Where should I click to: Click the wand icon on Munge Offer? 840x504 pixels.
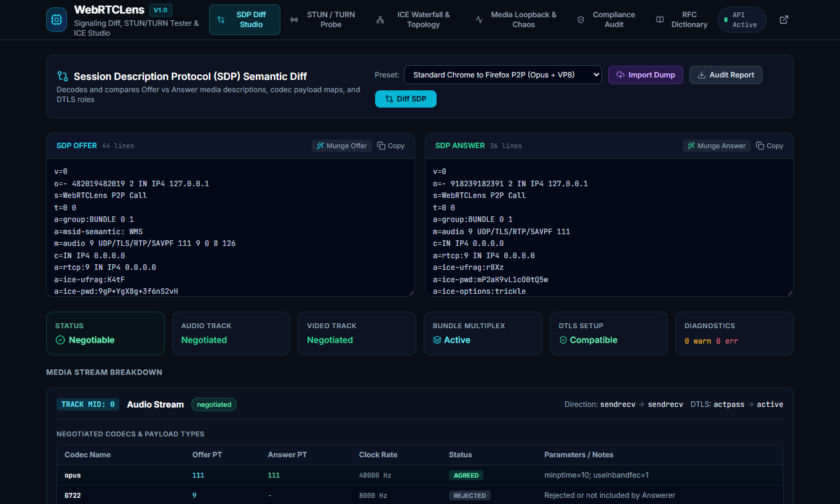coord(320,146)
